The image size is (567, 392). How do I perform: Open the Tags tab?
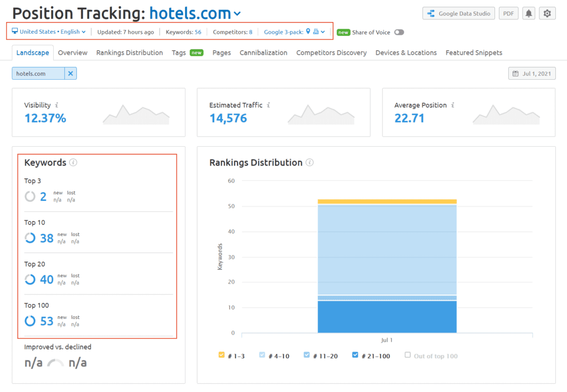coord(179,53)
